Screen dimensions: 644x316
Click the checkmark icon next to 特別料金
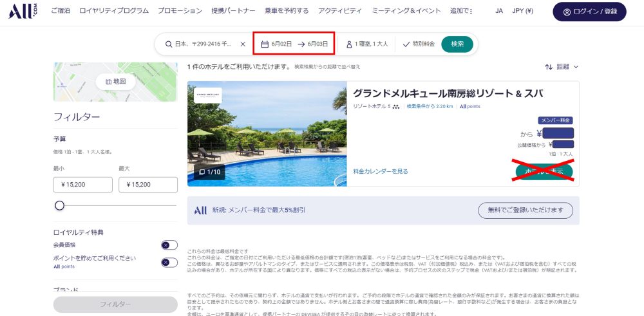point(406,44)
